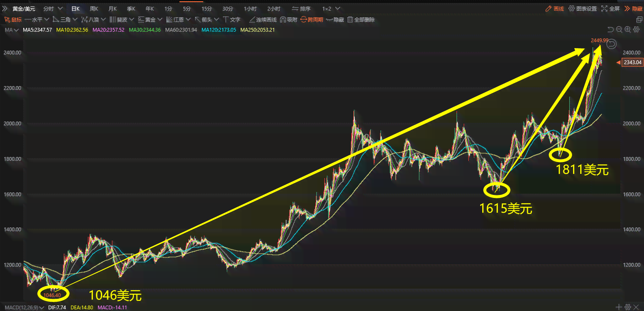The image size is (644, 311).
Task: Switch to 日K daily chart tab
Action: [x=75, y=8]
